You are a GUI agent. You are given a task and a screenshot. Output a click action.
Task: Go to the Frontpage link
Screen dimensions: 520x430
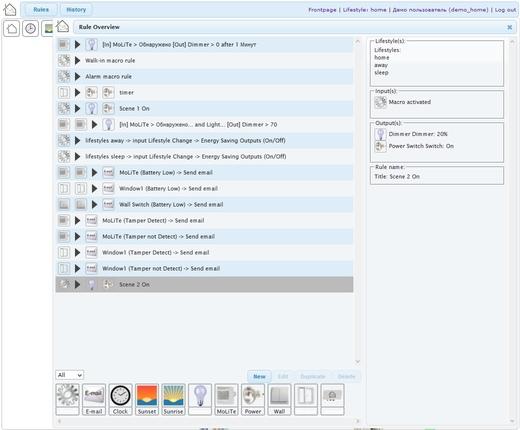(322, 10)
